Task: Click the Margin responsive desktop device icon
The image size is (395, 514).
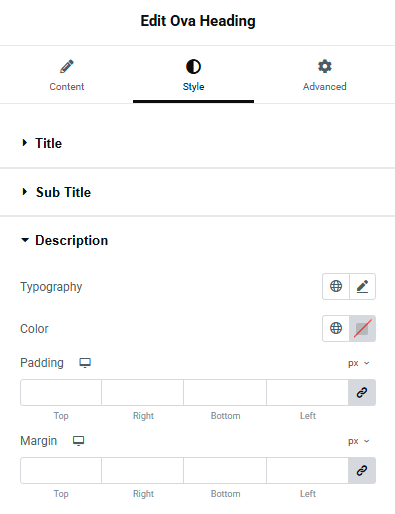Action: 79,441
